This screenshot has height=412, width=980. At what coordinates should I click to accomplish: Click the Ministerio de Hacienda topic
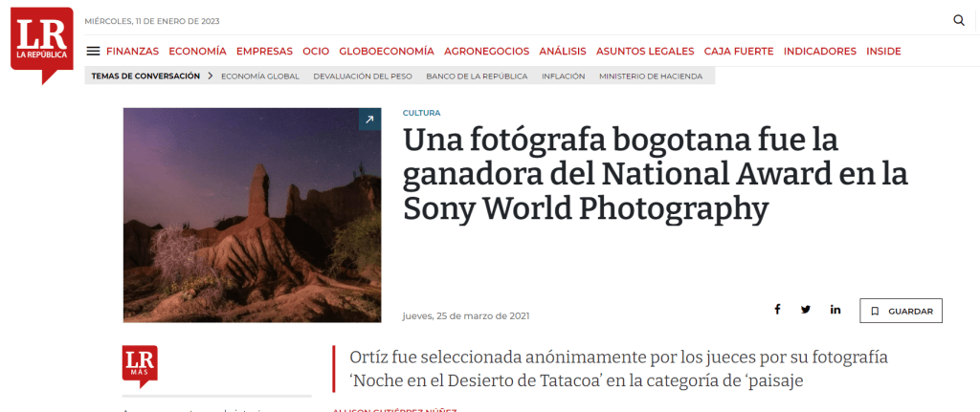coord(650,76)
